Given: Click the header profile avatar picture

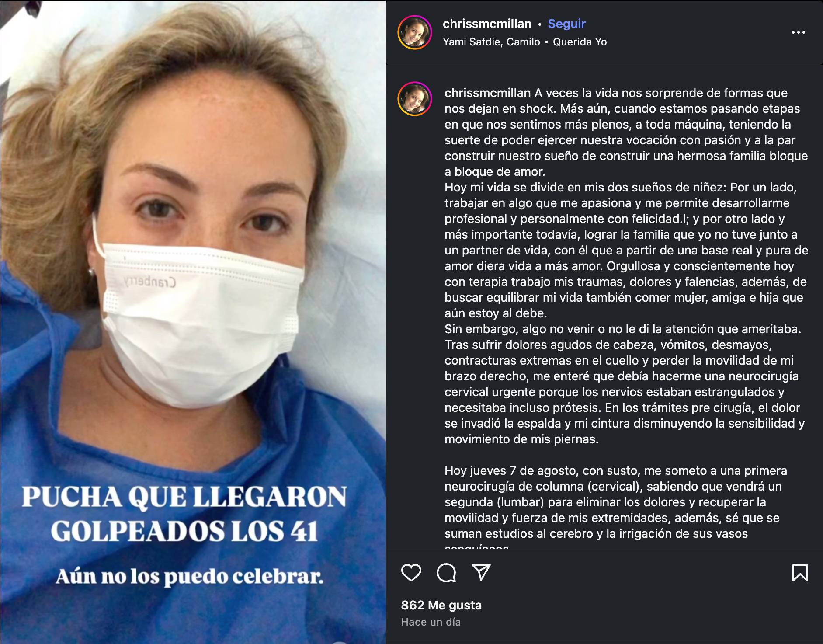Looking at the screenshot, I should coord(414,32).
